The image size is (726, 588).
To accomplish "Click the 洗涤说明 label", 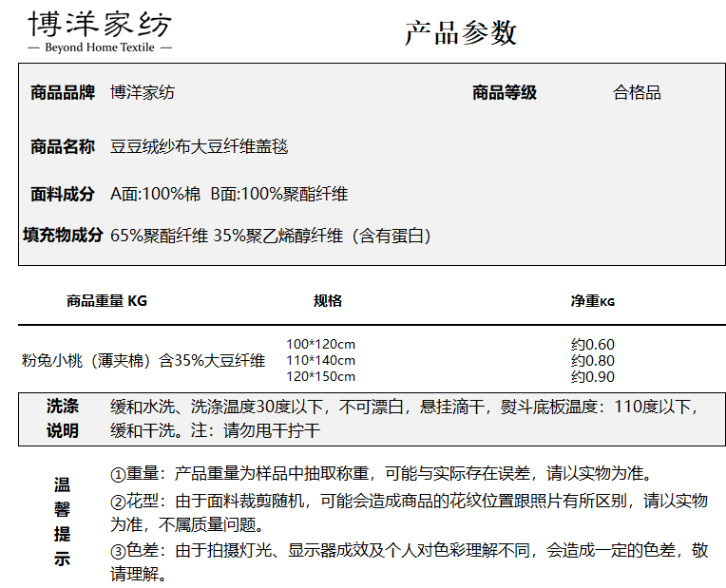I will [63, 419].
